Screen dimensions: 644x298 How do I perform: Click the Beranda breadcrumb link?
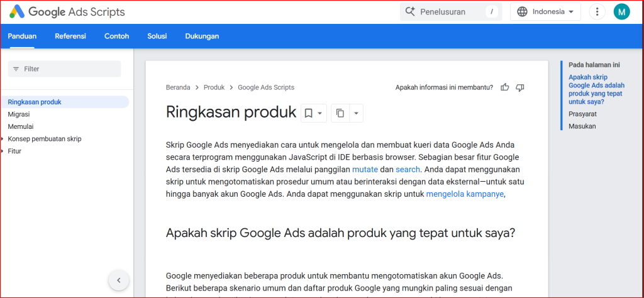pyautogui.click(x=178, y=87)
